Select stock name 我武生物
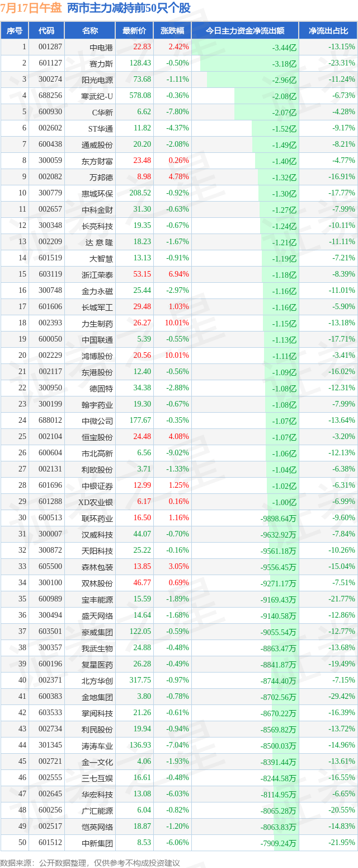 97,648
